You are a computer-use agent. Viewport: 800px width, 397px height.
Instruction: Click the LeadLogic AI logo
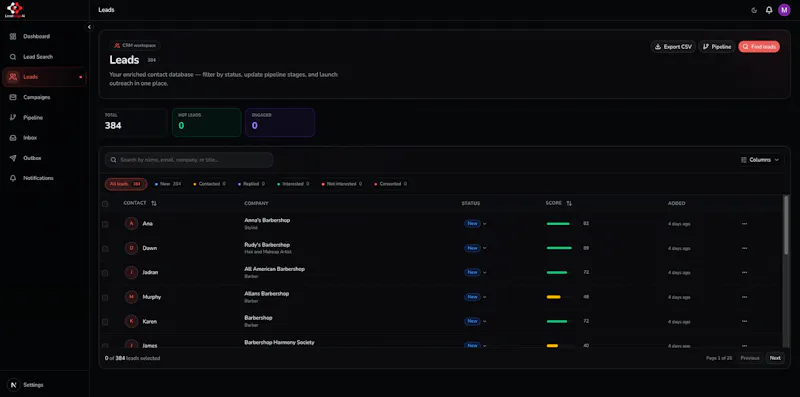[15, 10]
